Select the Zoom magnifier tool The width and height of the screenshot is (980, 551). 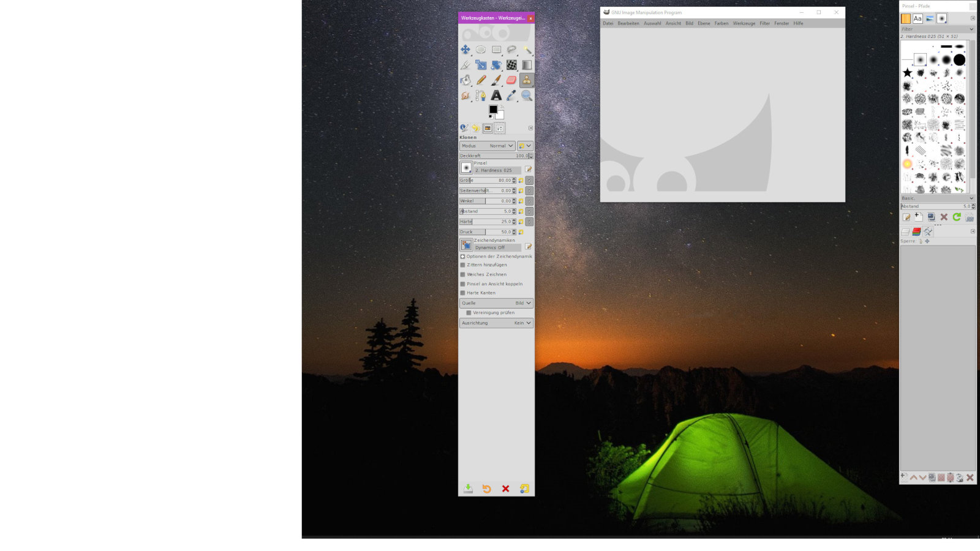pos(527,96)
